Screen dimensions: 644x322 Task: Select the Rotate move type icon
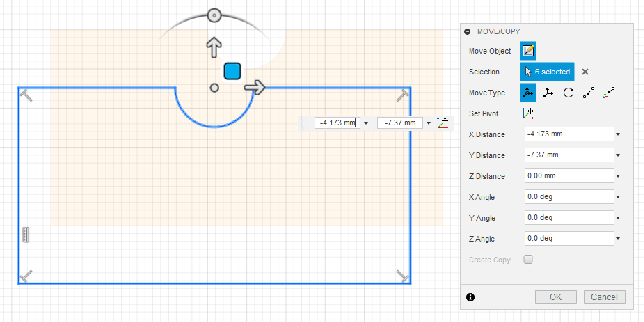(x=568, y=93)
